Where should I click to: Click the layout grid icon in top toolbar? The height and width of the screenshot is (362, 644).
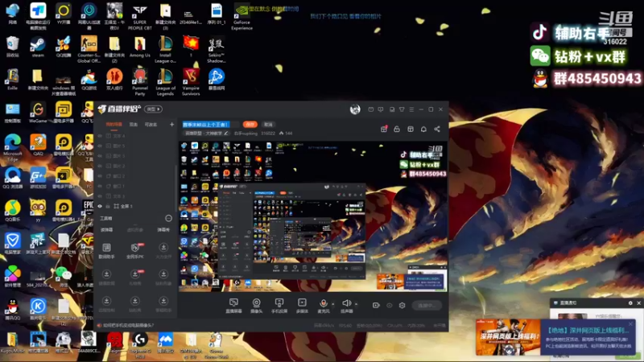(x=411, y=129)
